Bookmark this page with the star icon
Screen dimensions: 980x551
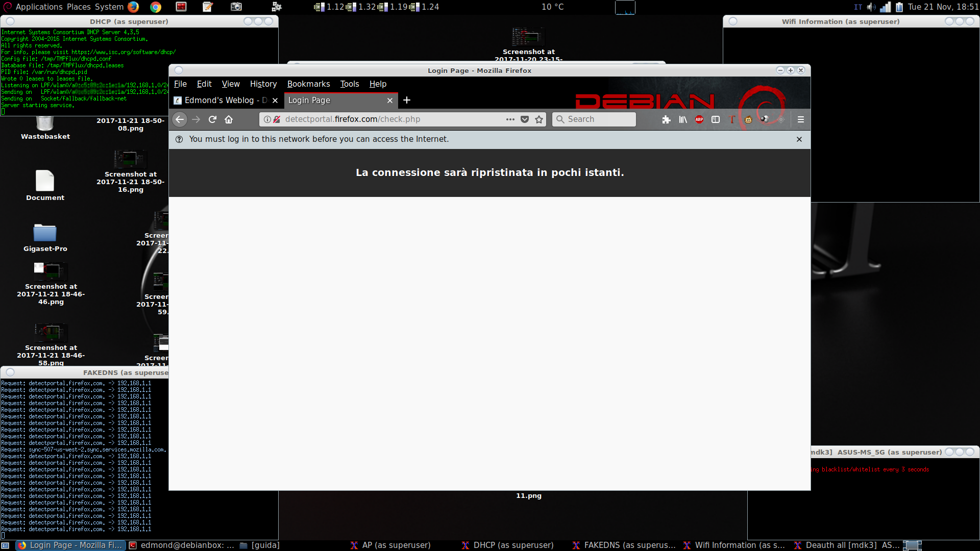coord(539,119)
